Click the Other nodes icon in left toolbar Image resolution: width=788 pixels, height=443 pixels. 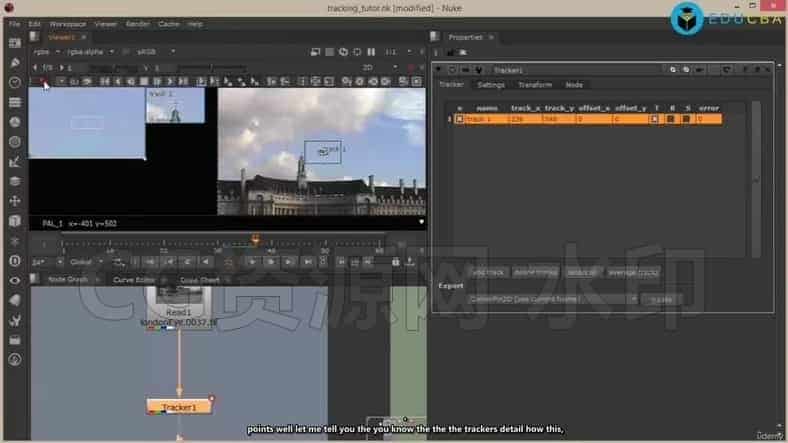(x=15, y=340)
